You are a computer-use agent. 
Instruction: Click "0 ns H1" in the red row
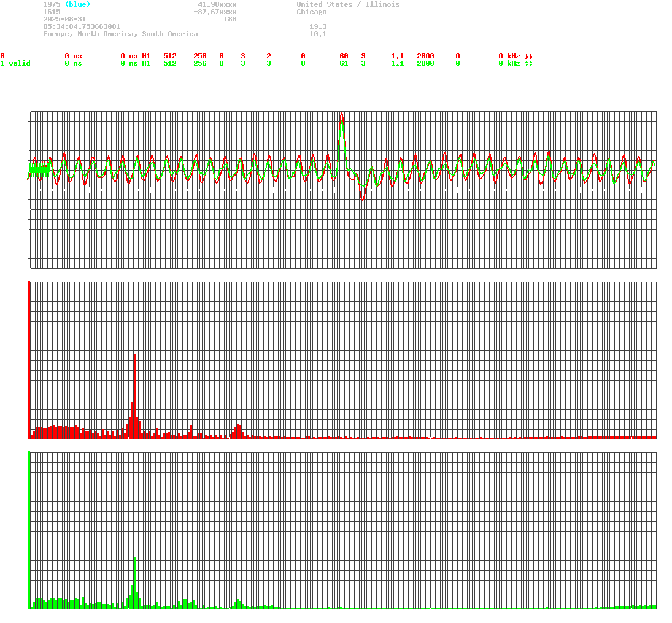136,56
